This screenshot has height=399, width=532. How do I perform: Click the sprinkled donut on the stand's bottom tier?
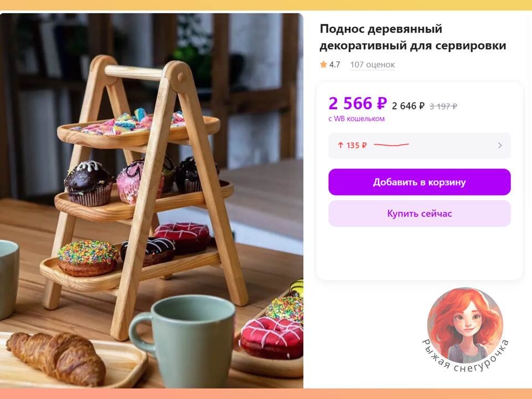[88, 258]
